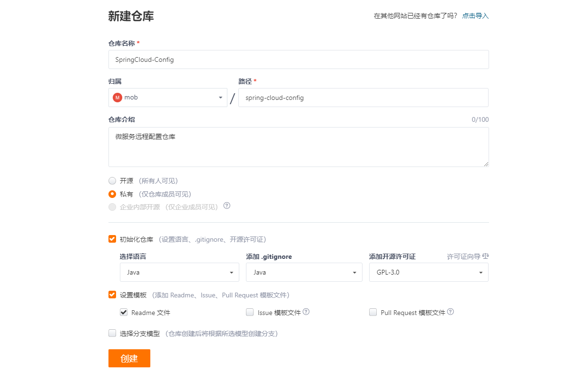Click the 仓库介绍 field label
The image size is (588, 374).
122,119
